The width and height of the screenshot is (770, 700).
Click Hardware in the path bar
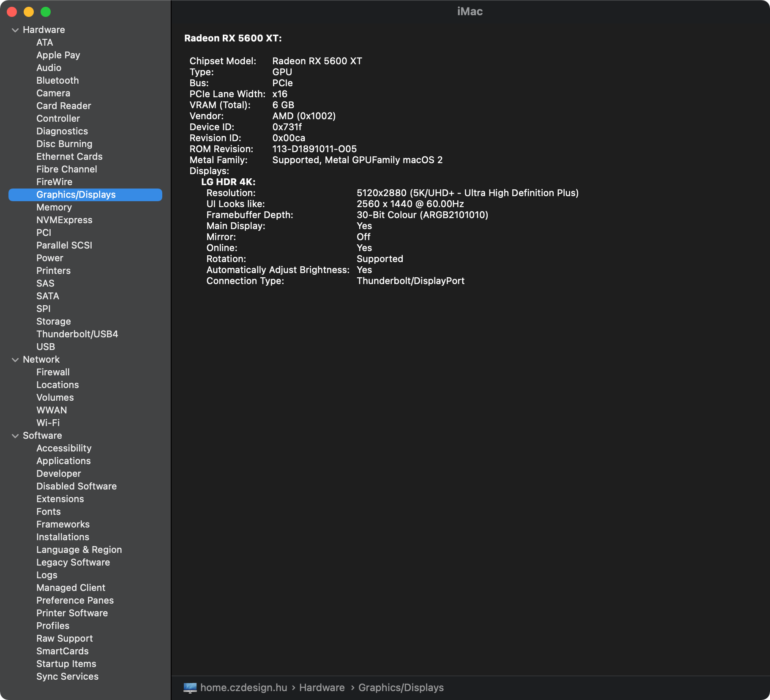322,688
